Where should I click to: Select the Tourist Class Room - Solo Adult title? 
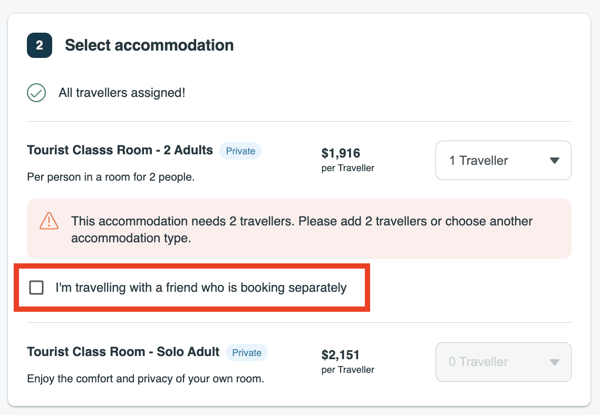click(x=123, y=352)
